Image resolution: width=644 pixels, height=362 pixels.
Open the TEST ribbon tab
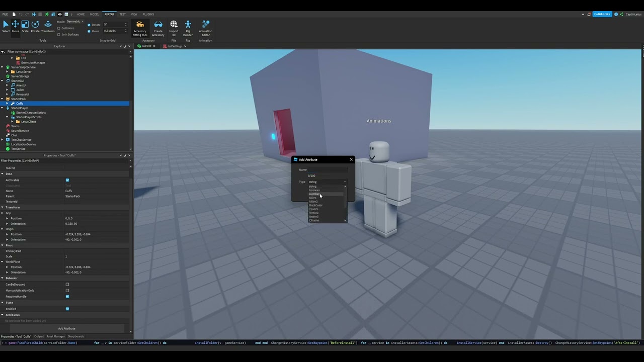click(x=122, y=14)
